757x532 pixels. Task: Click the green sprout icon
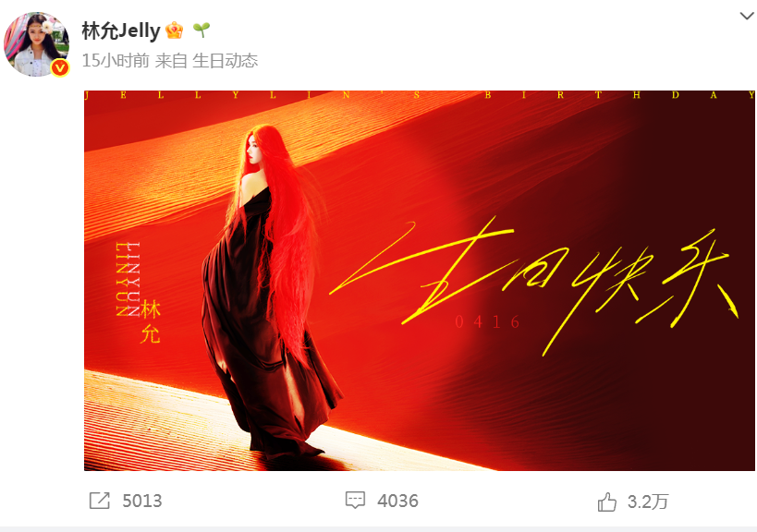[201, 30]
